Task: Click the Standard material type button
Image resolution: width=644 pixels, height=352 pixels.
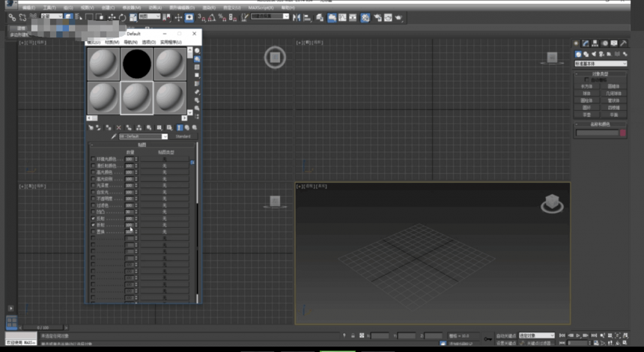Action: pyautogui.click(x=183, y=136)
